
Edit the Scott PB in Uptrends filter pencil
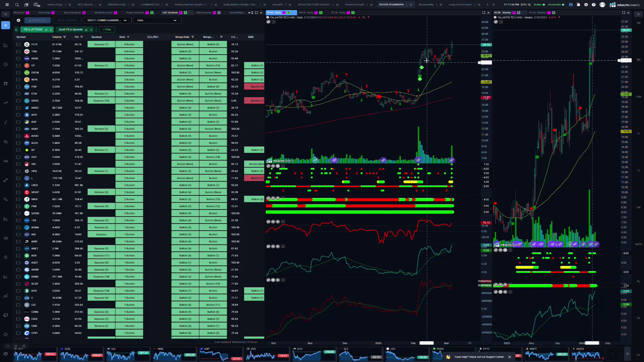pos(86,29)
